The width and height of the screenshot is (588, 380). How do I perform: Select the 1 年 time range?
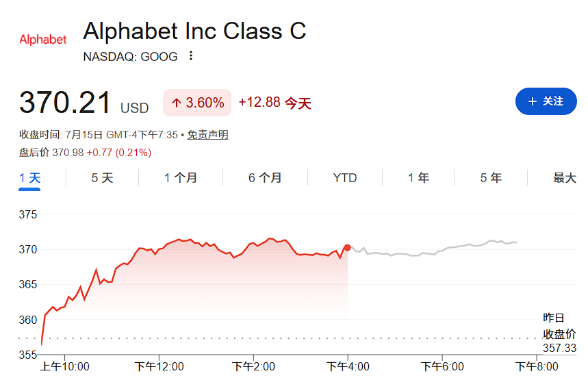coord(418,178)
